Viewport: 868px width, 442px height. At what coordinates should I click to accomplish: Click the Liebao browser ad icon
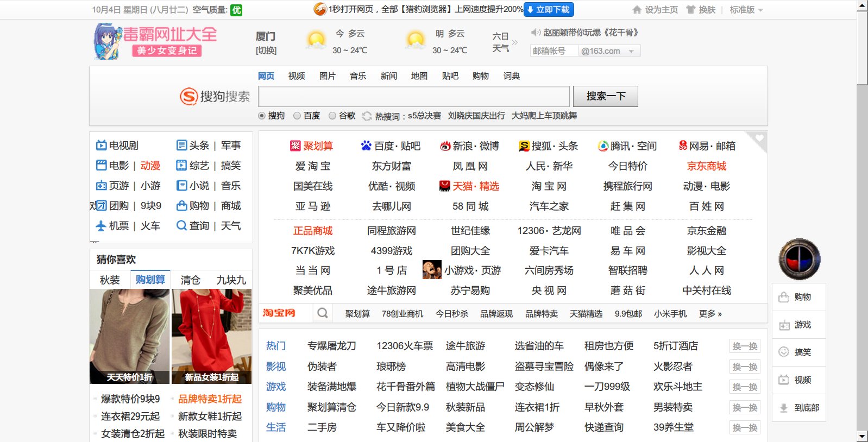[320, 9]
